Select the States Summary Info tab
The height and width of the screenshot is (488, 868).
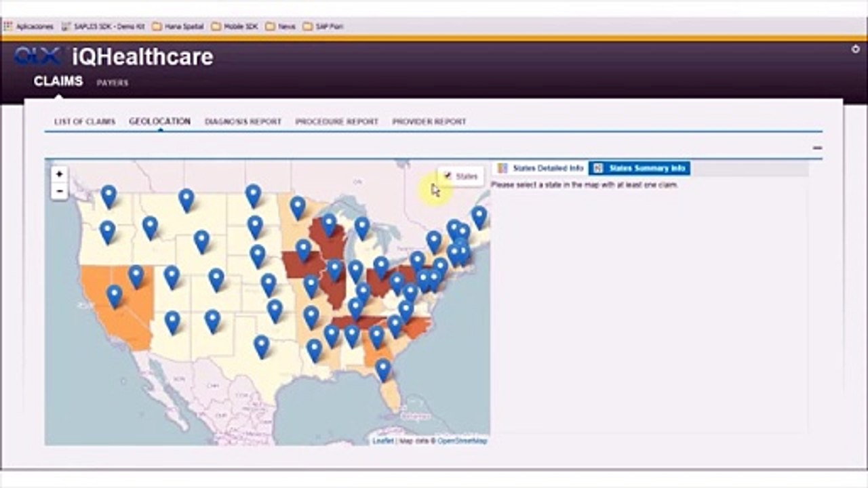(639, 168)
